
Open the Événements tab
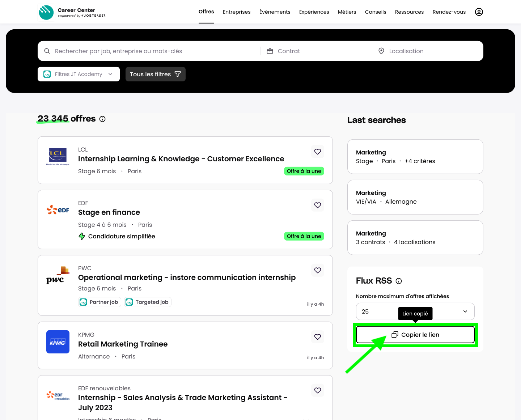coord(275,12)
